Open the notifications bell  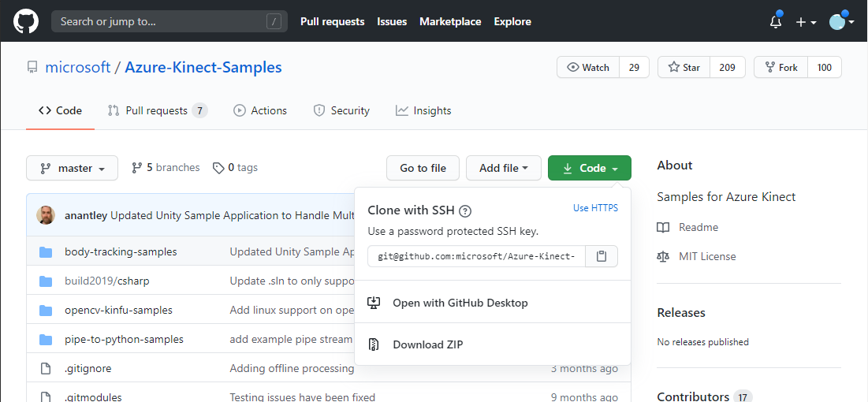click(776, 22)
